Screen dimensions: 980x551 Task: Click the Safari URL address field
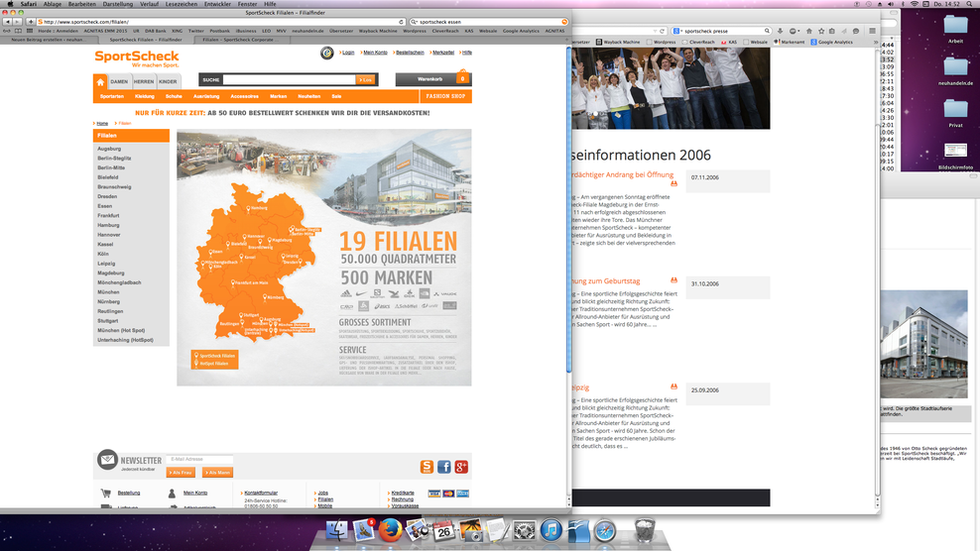point(220,22)
